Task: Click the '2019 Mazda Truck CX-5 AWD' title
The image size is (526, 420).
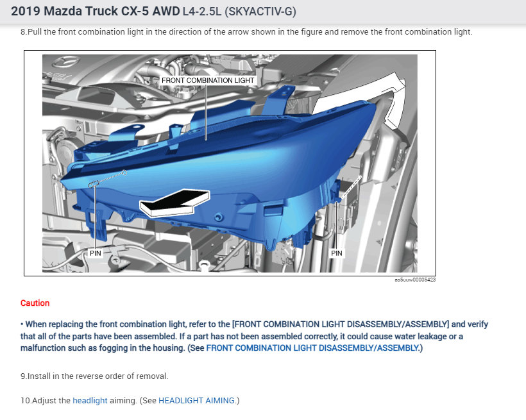Action: click(x=96, y=11)
